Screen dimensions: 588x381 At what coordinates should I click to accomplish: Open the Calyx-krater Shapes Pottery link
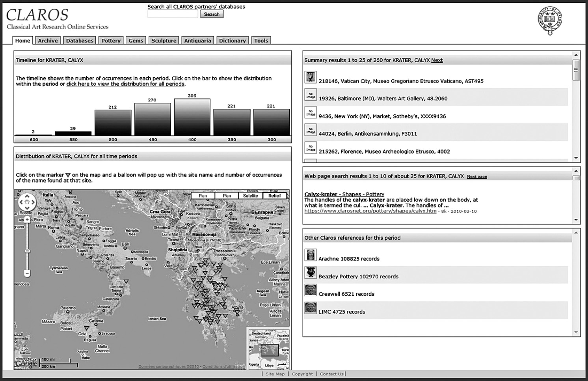344,194
